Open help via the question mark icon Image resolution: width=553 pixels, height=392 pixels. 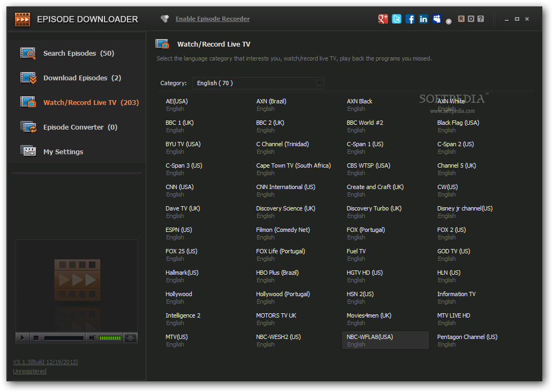[x=481, y=19]
